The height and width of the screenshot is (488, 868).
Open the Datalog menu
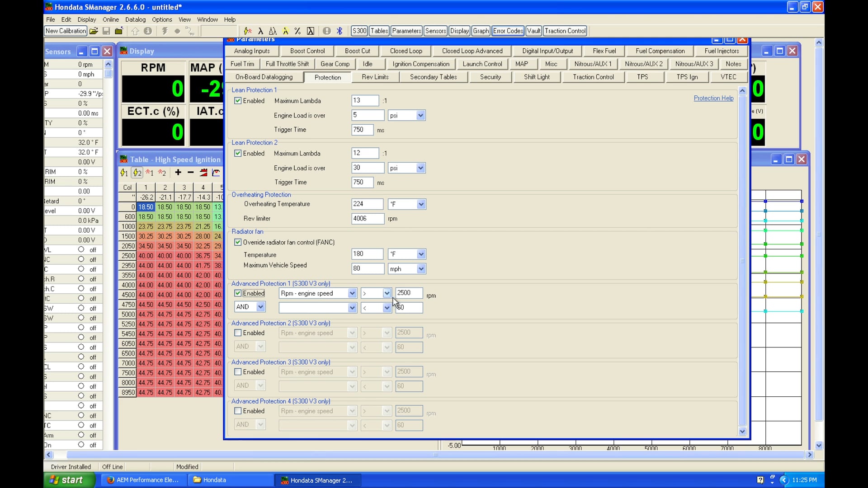(135, 19)
